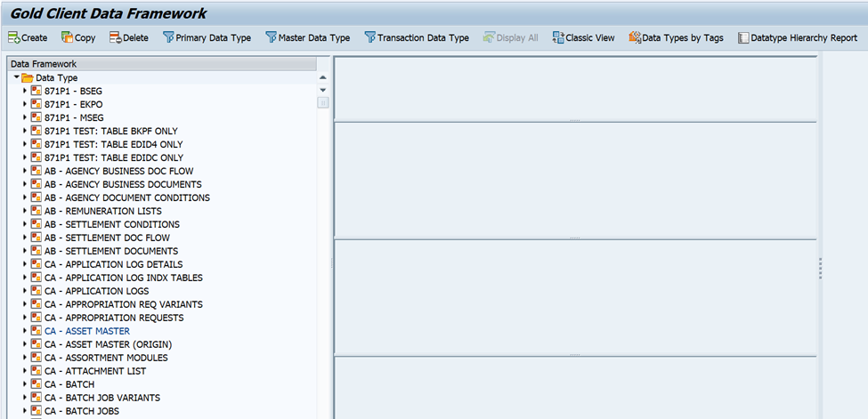The height and width of the screenshot is (419, 868).
Task: Click the icon beside CA - APPROPRIATION REQUESTS
Action: tap(36, 318)
